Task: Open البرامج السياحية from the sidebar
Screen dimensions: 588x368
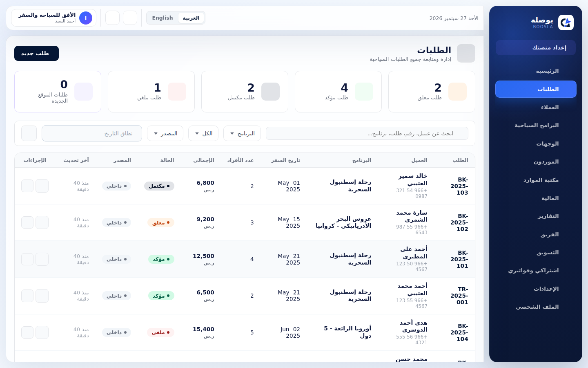Action: point(536,126)
